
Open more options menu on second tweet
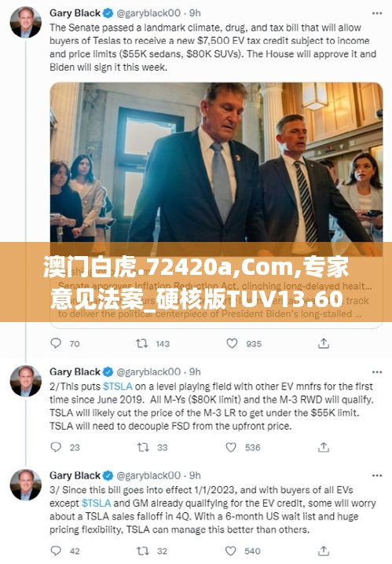coord(377,372)
